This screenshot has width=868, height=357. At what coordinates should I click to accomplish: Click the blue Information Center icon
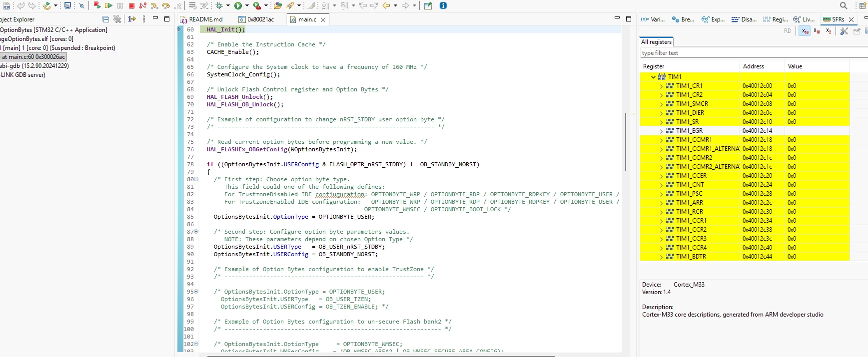443,5
